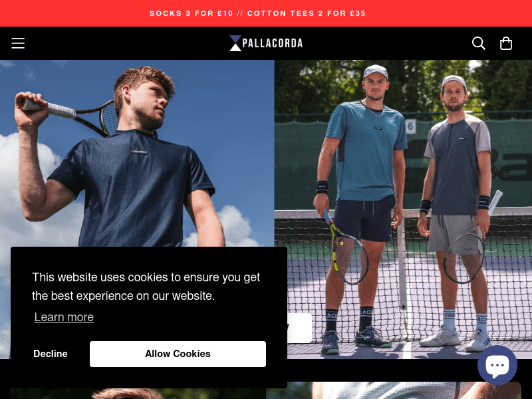532x399 pixels.
Task: Decline the cookies
Action: 51,354
